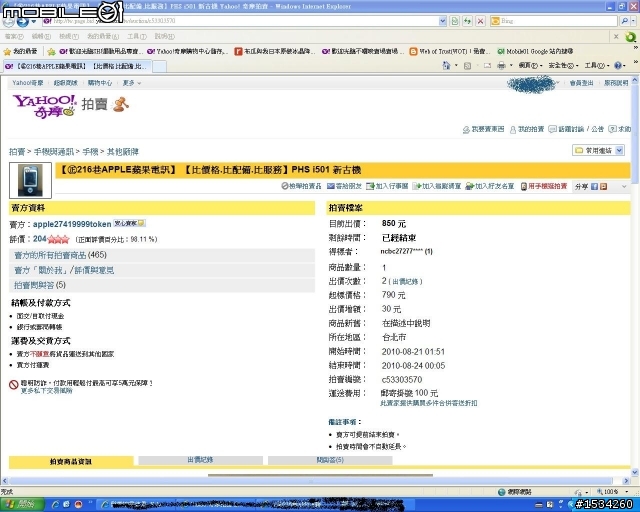Open the 工具(O) command bar dropdown
The height and width of the screenshot is (512, 640).
tap(596, 65)
